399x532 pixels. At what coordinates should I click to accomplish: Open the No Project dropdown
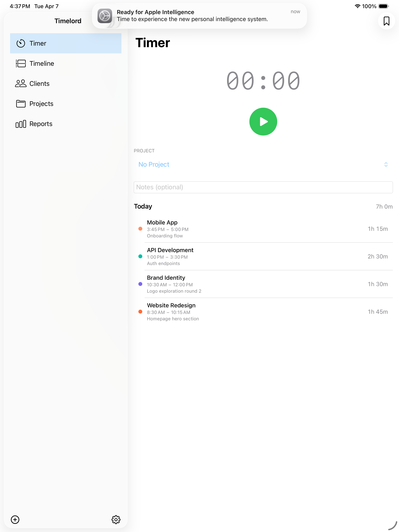pos(263,165)
